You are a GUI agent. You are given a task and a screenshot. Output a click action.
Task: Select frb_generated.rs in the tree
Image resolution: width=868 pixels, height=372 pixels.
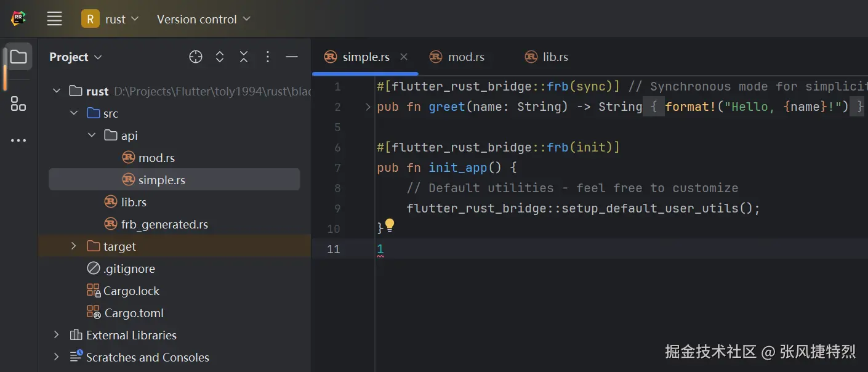tap(164, 224)
